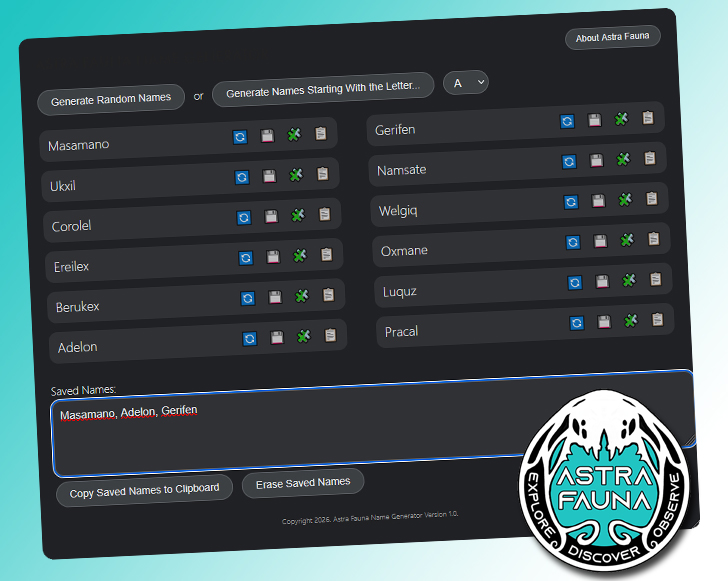Click the floppy disk icon beside Luquz
Image resolution: width=728 pixels, height=581 pixels.
pyautogui.click(x=601, y=281)
